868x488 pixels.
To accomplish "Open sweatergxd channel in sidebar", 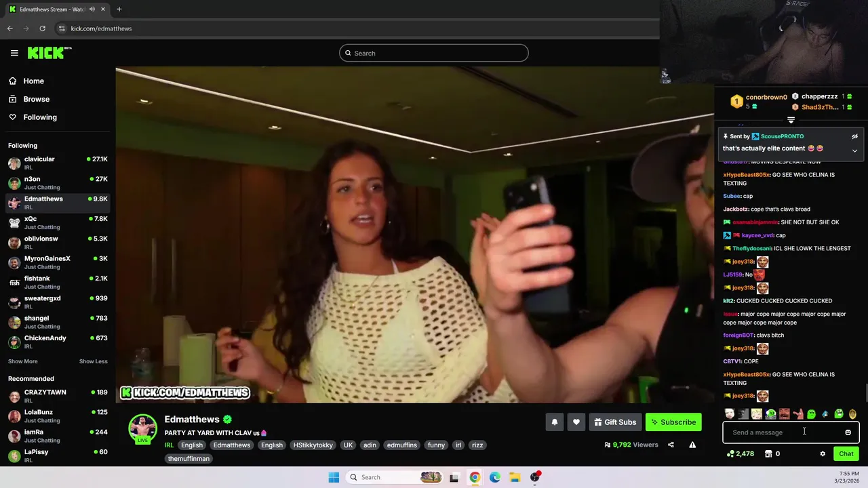I will coord(58,302).
